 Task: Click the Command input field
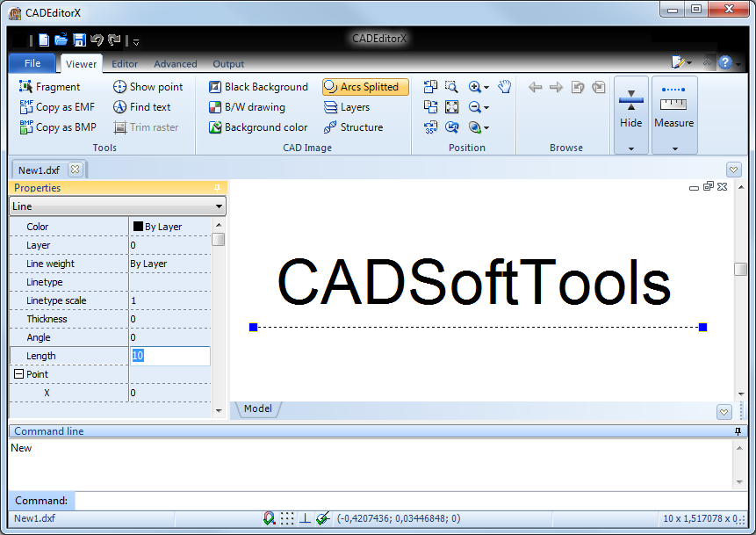click(411, 501)
